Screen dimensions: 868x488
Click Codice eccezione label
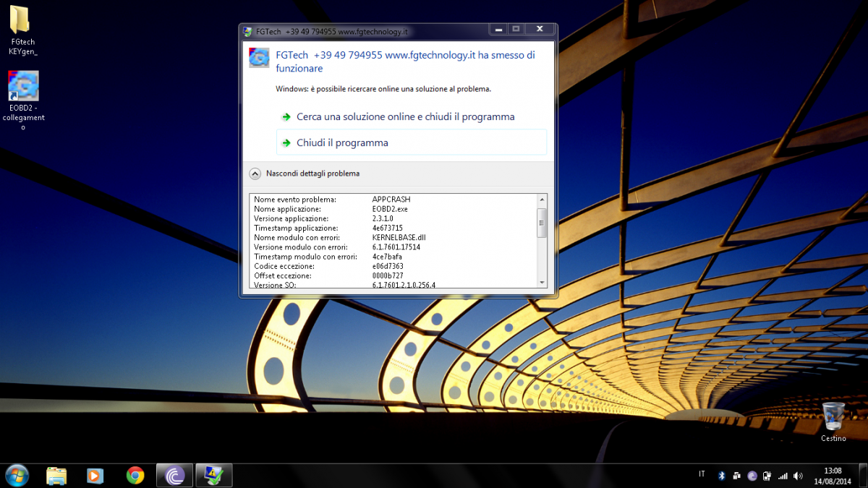point(285,266)
